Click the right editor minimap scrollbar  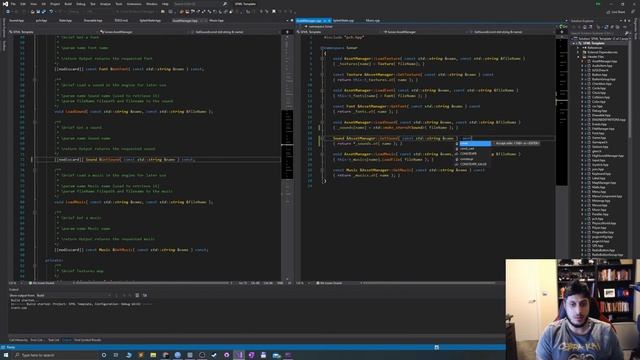(562, 110)
